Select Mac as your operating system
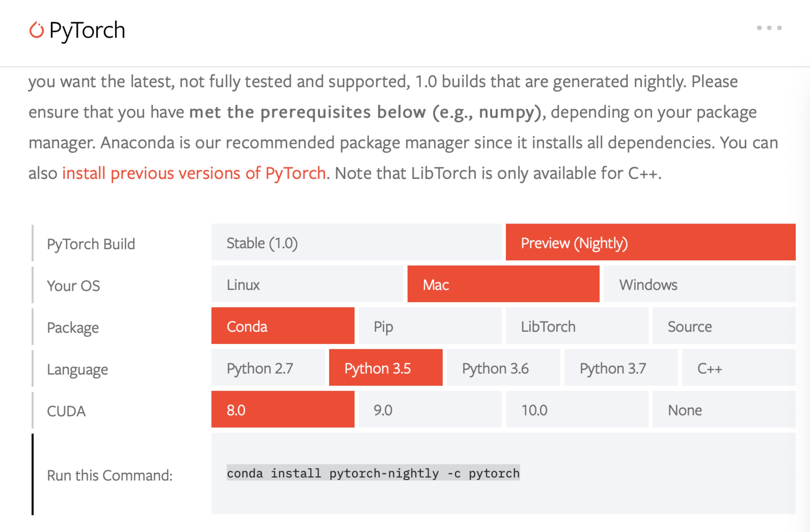The image size is (810, 532). pos(503,285)
